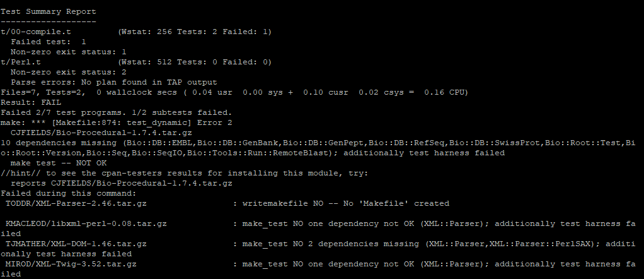The height and width of the screenshot is (279, 644).
Task: Click TJMATHER/XML-DOM-1.46.tar.gz entry
Action: 76,244
